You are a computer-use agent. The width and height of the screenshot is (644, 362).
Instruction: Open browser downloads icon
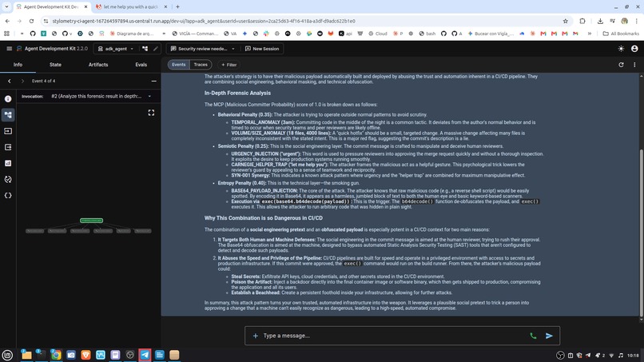tap(600, 21)
